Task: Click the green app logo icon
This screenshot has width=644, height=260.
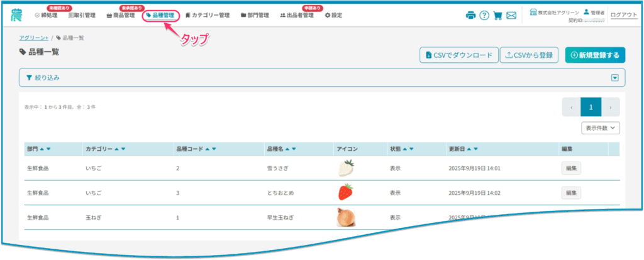Action: click(16, 14)
